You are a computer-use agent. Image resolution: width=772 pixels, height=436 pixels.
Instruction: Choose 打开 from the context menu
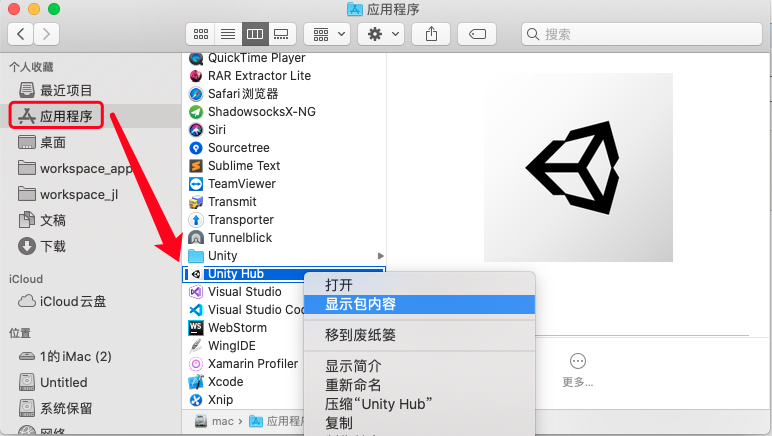419,285
